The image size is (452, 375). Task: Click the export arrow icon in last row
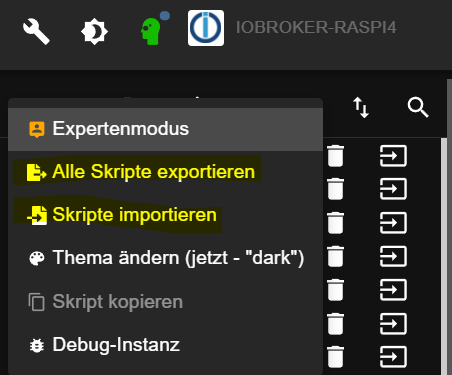[x=393, y=357]
